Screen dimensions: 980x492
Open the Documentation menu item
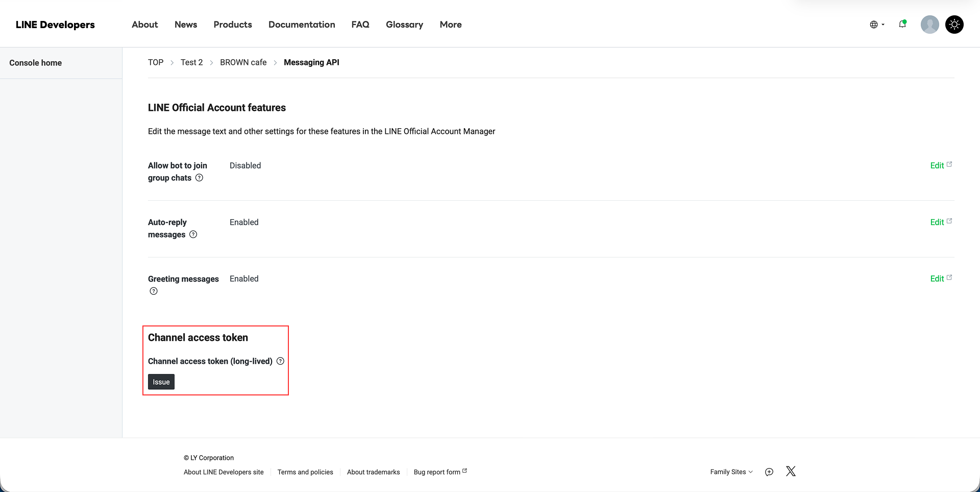tap(302, 24)
